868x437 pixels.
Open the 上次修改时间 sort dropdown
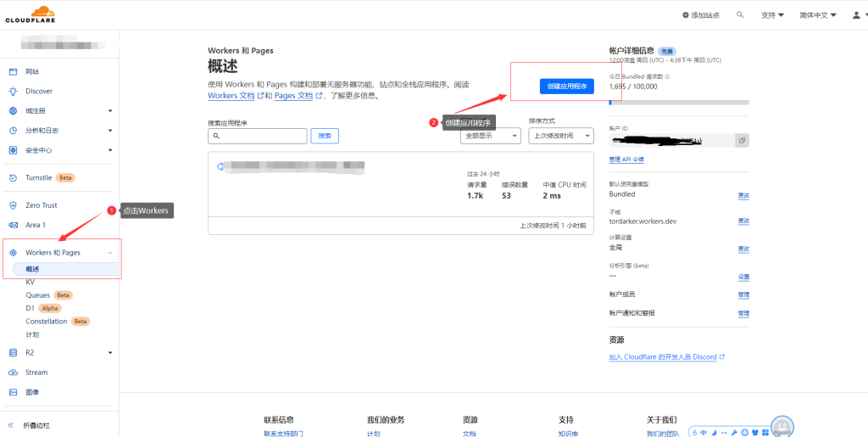click(x=561, y=136)
